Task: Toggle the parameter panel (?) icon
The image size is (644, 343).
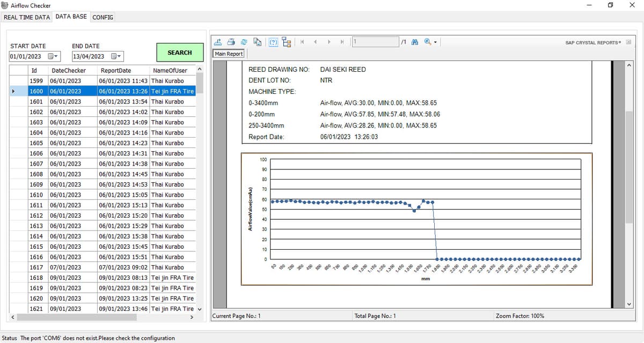Action: 273,42
